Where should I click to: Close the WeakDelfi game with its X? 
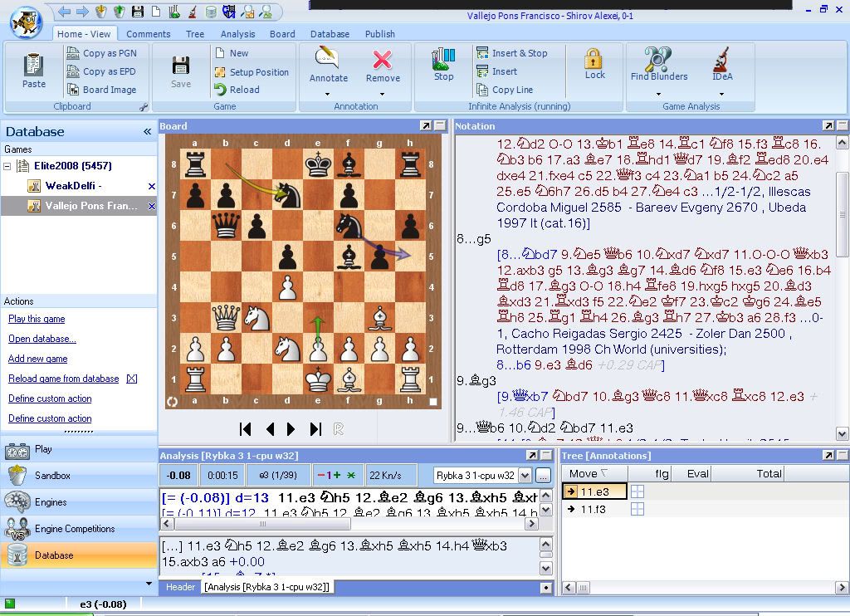tap(152, 186)
